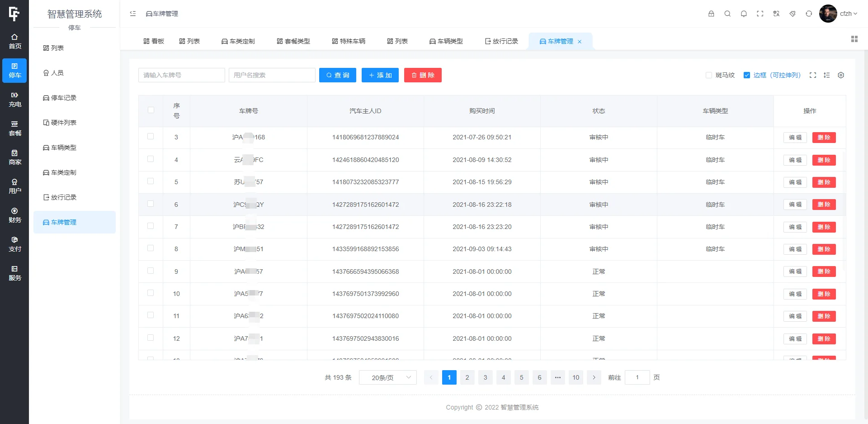Open the global search icon
Image resolution: width=868 pixels, height=424 pixels.
[727, 14]
